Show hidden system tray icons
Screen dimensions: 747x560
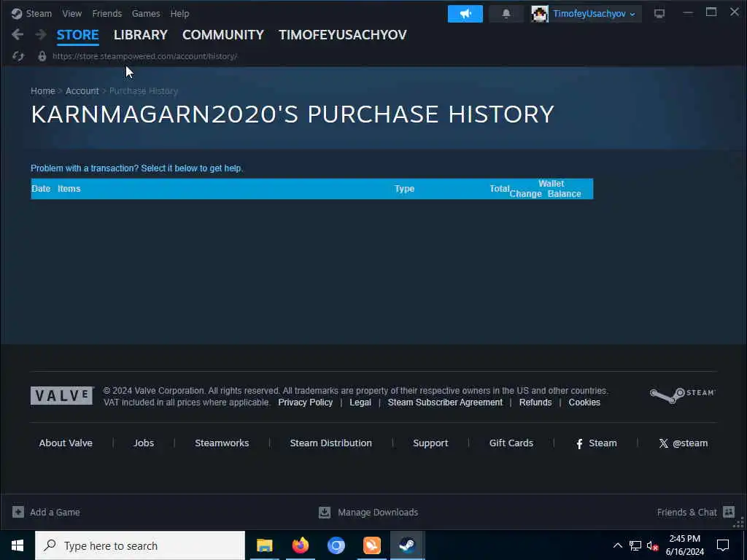click(x=617, y=545)
